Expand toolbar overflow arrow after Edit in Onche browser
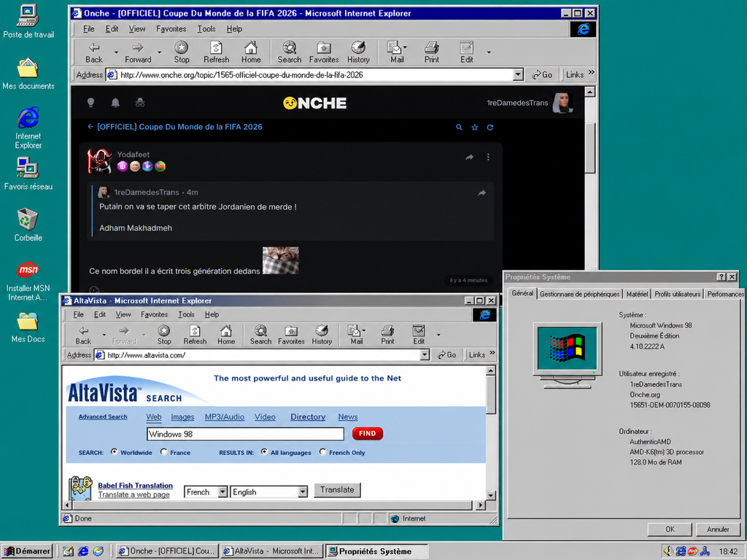Viewport: 747px width, 560px height. coord(488,52)
